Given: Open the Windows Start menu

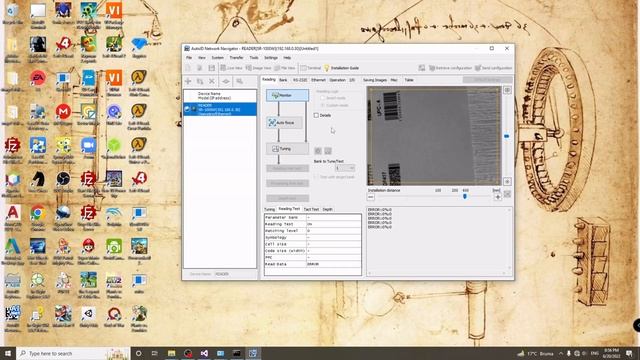Looking at the screenshot, I should click(x=8, y=353).
